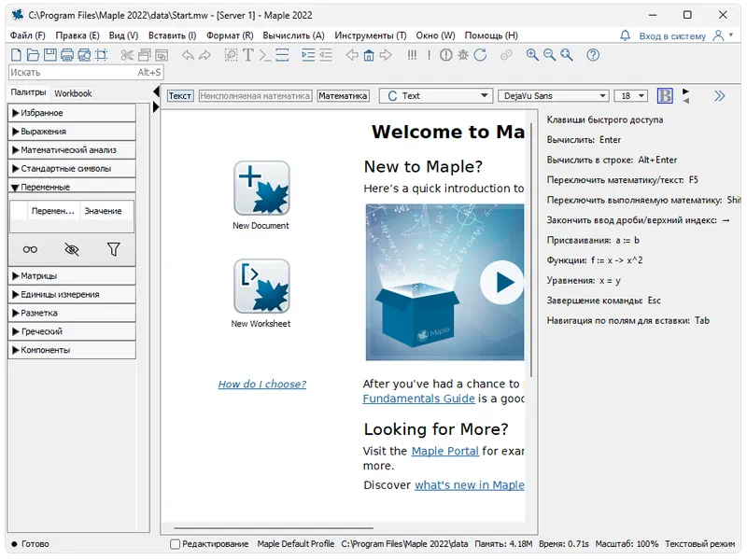The image size is (747, 560).
Task: Expand the Компоненты palette
Action: coord(72,350)
